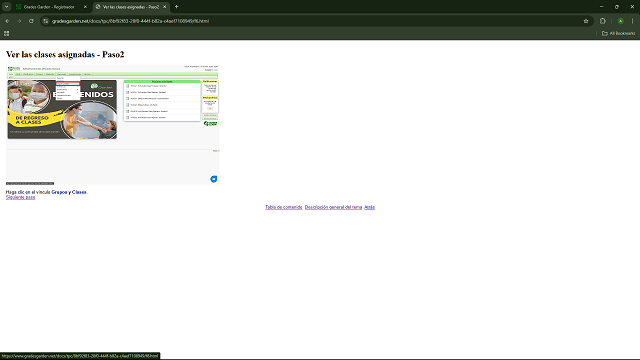Screen dimensions: 640x360
Task: Open All Bookmarks folder
Action: [x=618, y=33]
